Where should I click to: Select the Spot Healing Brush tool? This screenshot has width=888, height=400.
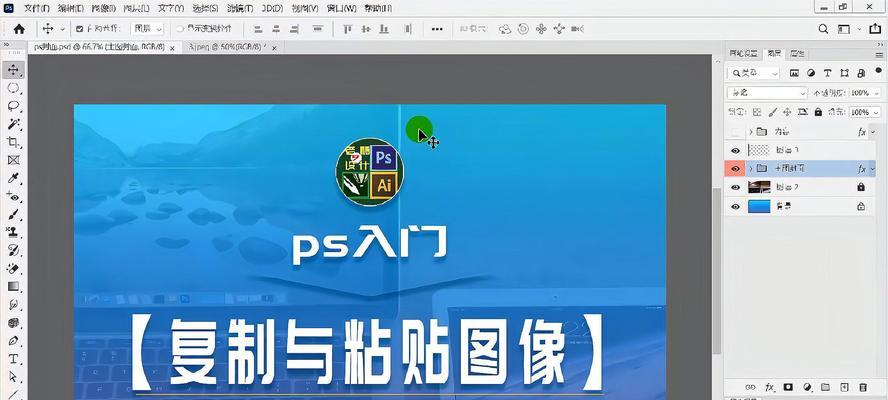click(x=13, y=197)
